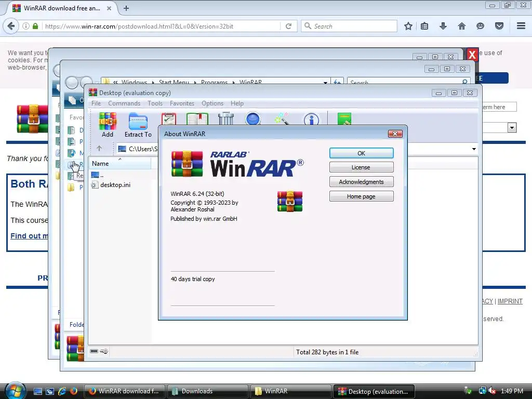The width and height of the screenshot is (532, 399).
Task: Click the Pocket icon in Firefox
Action: click(x=499, y=26)
